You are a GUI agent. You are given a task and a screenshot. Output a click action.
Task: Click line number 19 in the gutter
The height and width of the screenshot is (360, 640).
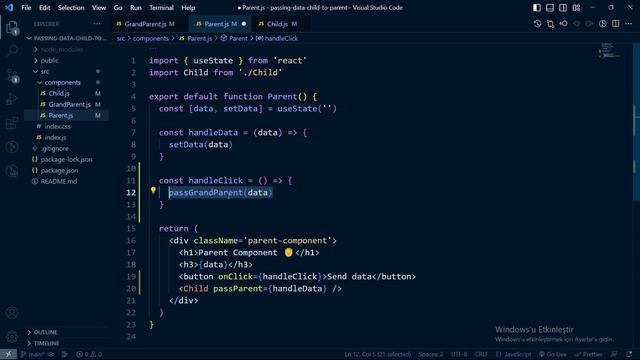(x=131, y=277)
